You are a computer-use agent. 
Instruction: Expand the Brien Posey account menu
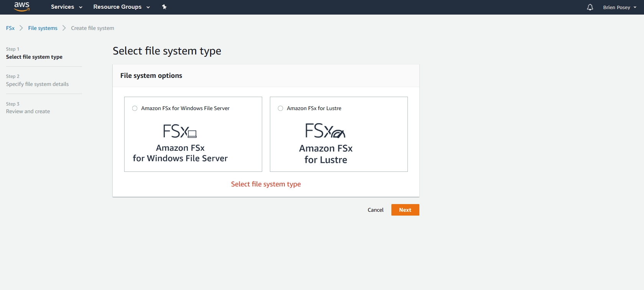619,7
